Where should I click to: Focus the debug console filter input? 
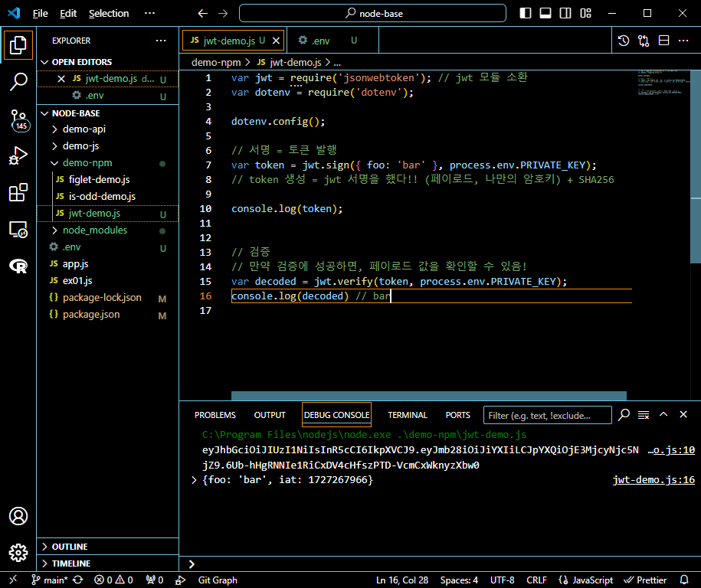[547, 415]
